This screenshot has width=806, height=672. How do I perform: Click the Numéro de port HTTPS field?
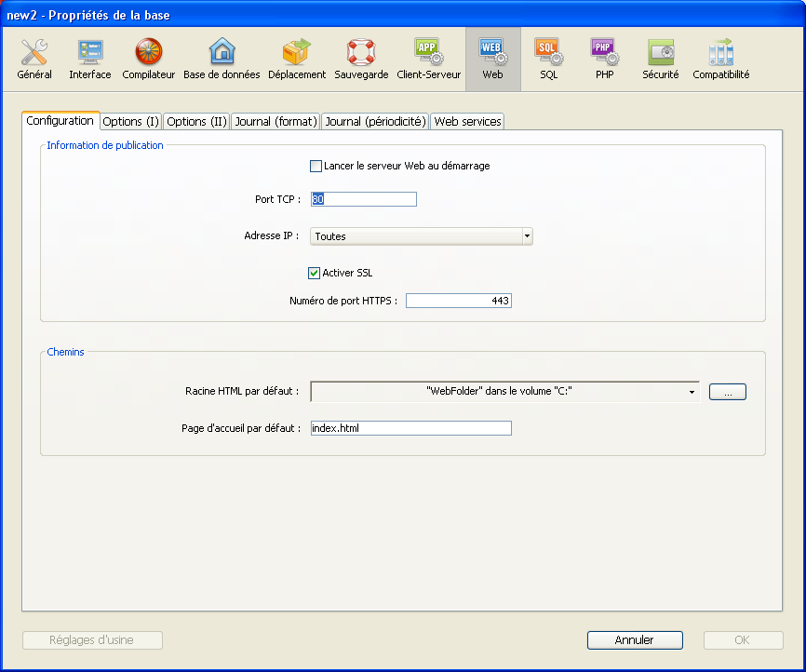point(458,301)
